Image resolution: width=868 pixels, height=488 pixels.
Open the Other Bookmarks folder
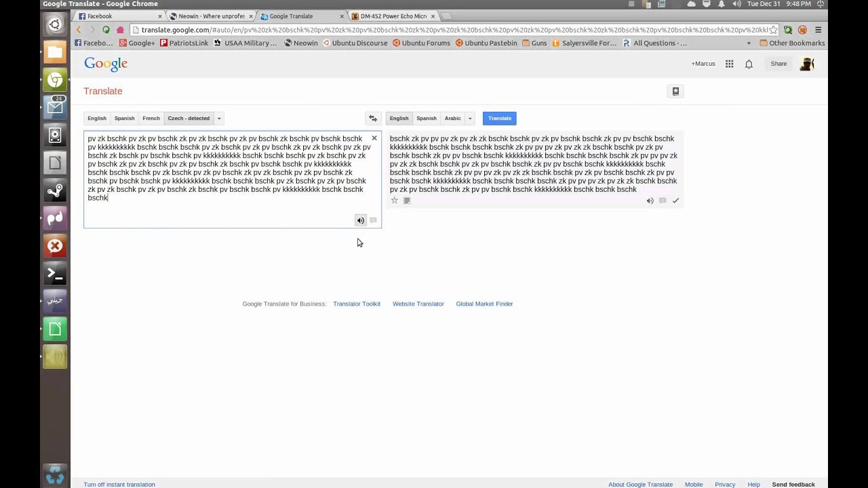[792, 43]
